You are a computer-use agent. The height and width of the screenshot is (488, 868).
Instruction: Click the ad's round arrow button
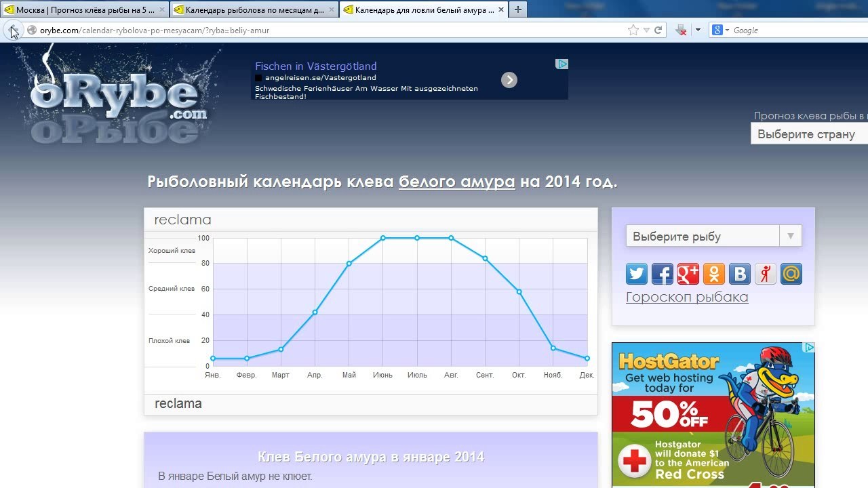(x=509, y=80)
